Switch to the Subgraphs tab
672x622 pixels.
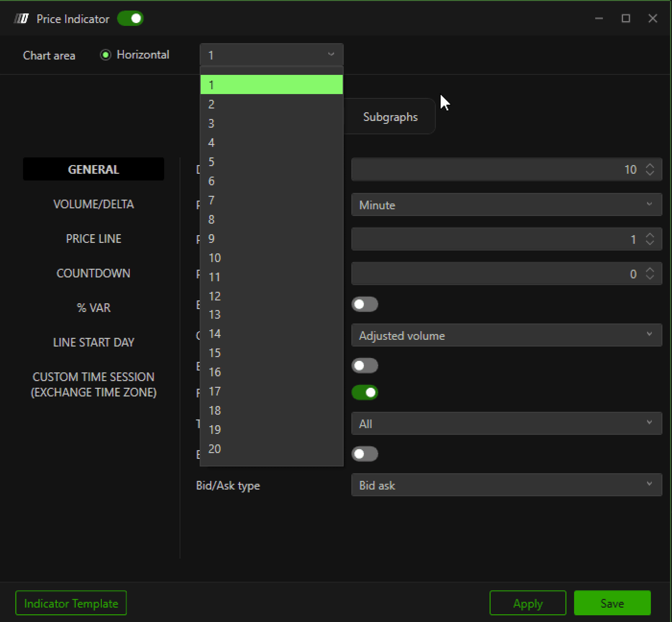390,117
